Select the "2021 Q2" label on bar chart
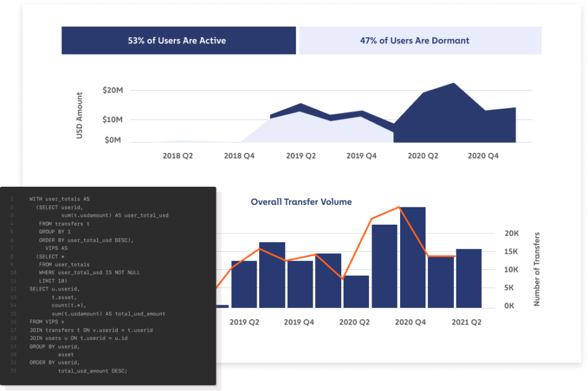The image size is (588, 391). (x=465, y=322)
